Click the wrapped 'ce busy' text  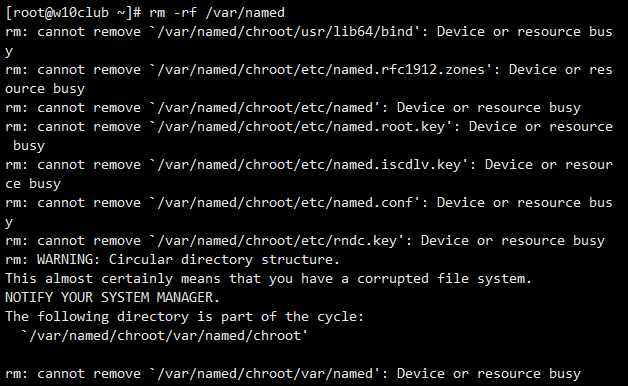(x=33, y=184)
